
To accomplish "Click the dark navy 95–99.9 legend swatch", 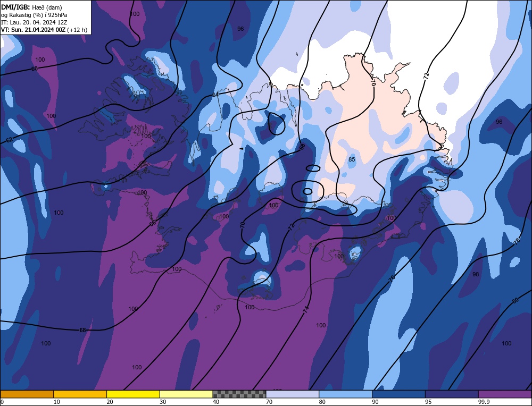I will pos(452,394).
